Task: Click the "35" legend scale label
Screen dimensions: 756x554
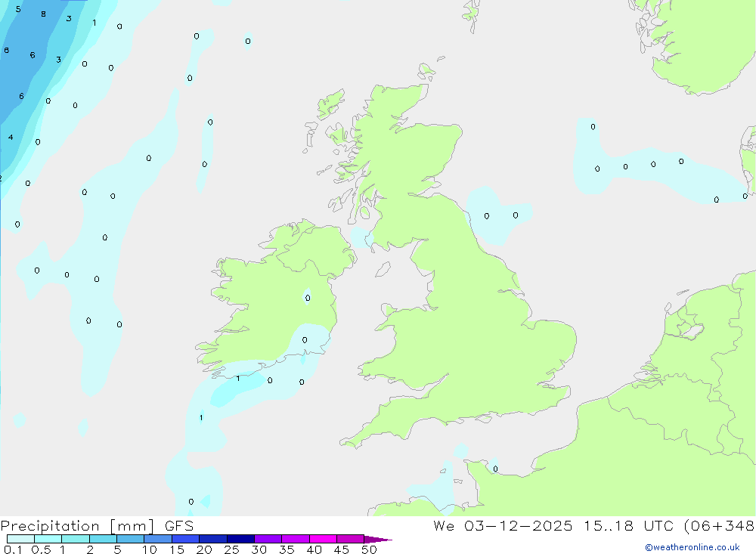Action: (x=287, y=549)
